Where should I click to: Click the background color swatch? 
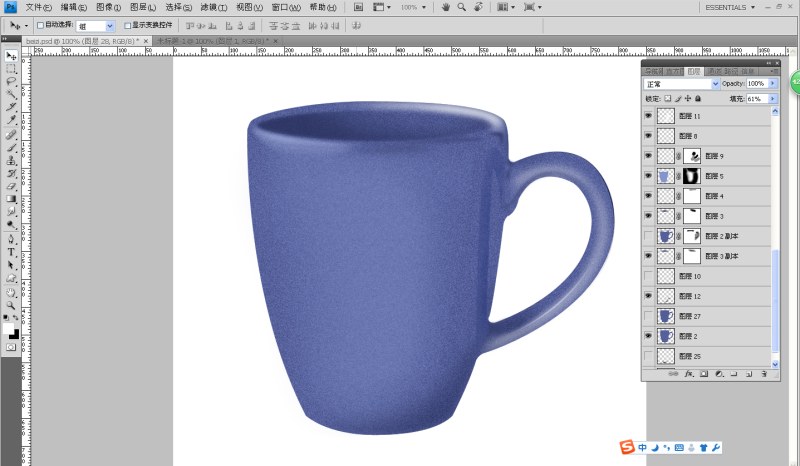[x=15, y=335]
